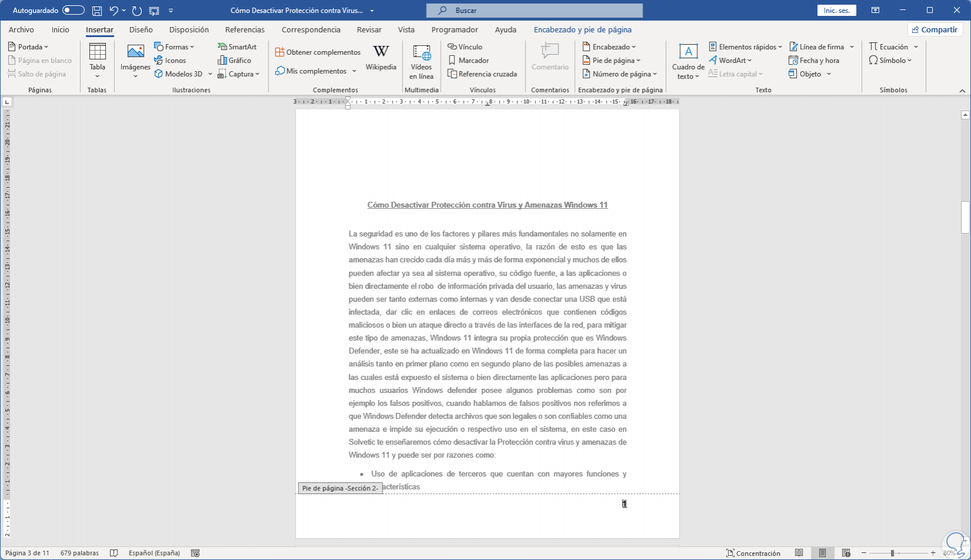Open the Wikipedia add-in
971x560 pixels.
[x=381, y=58]
